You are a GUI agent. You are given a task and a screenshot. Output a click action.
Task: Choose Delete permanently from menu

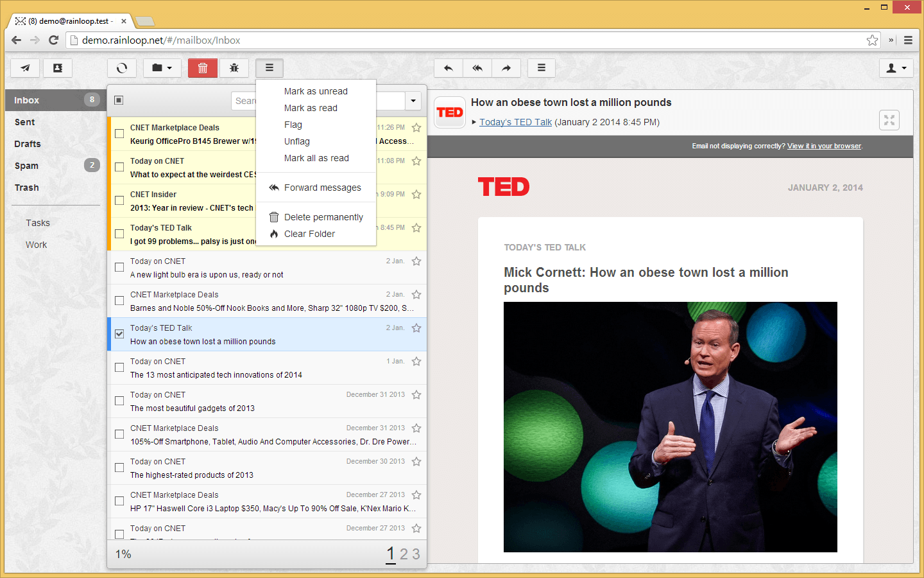[316, 217]
